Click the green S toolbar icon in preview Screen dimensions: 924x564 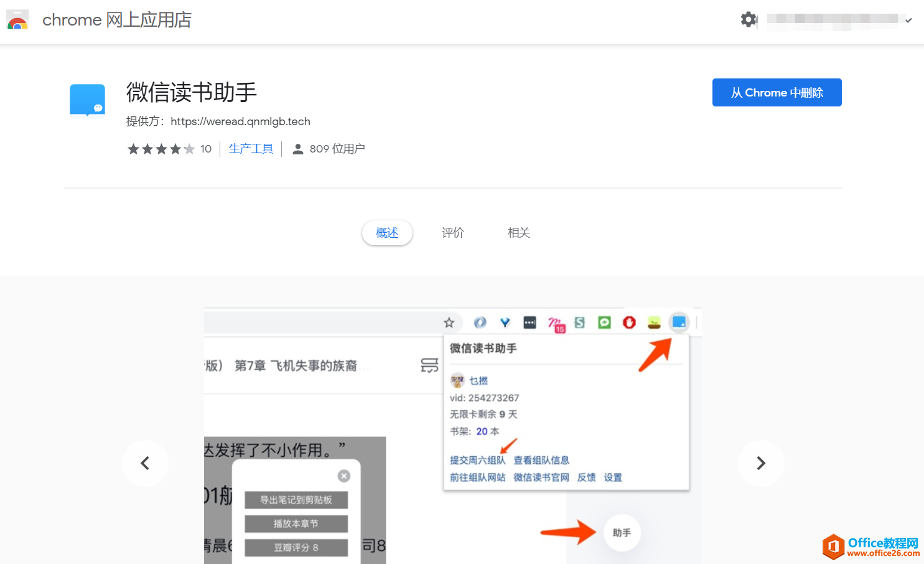pos(580,322)
